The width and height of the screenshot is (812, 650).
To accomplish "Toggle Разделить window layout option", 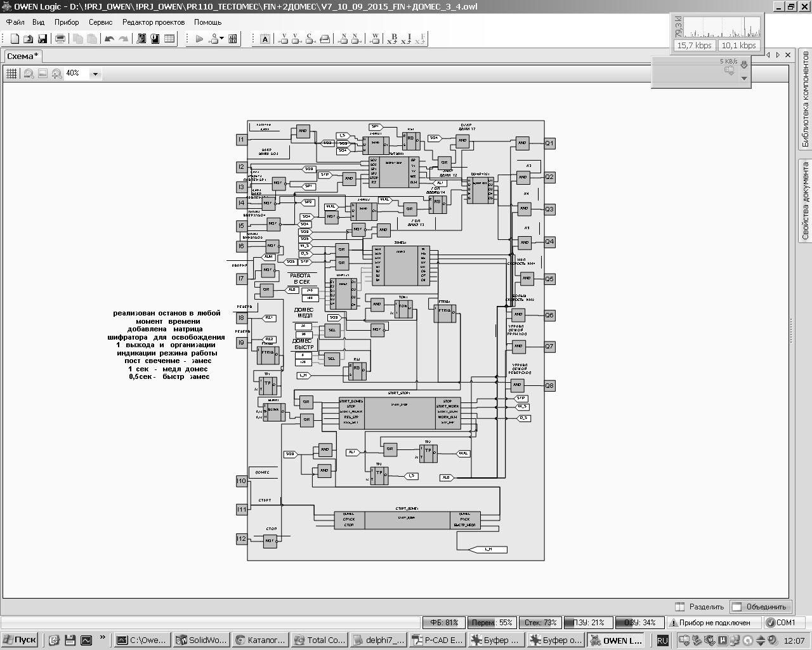I will [x=699, y=606].
